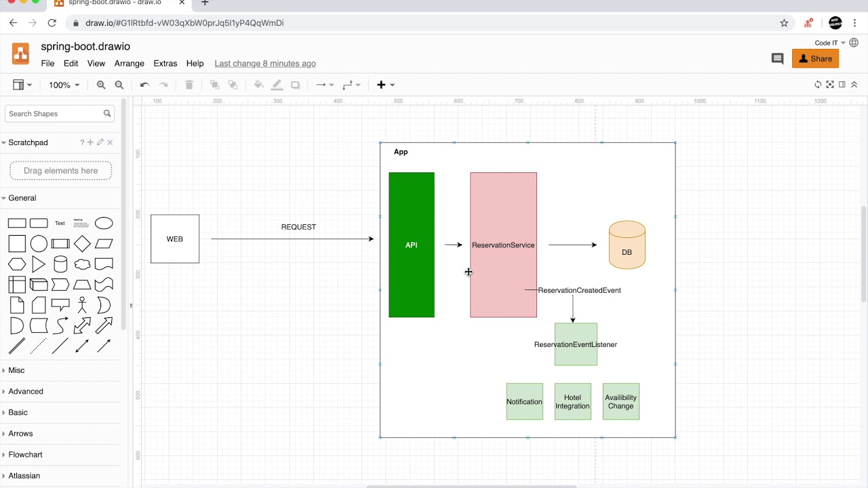Click the Zoom In magnifier icon
868x488 pixels.
coord(101,85)
